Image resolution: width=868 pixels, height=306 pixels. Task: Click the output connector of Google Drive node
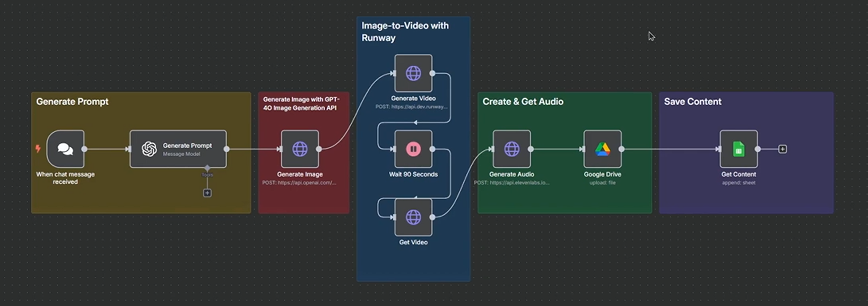pyautogui.click(x=621, y=149)
